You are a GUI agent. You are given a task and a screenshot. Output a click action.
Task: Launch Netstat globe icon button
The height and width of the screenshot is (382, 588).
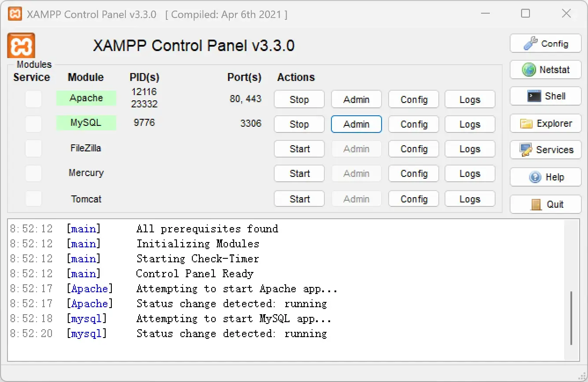point(545,70)
